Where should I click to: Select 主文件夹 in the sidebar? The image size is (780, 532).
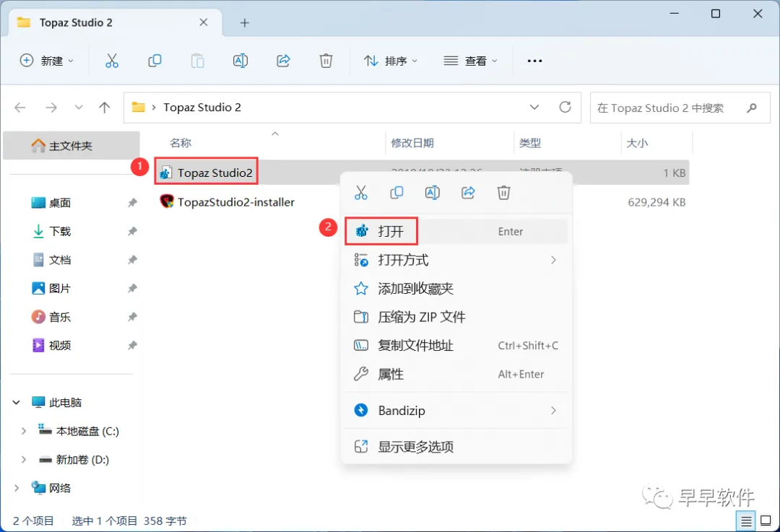click(71, 146)
